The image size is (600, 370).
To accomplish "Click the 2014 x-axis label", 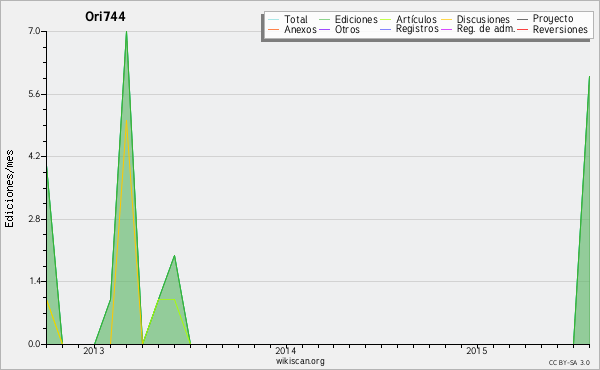I will 285,351.
